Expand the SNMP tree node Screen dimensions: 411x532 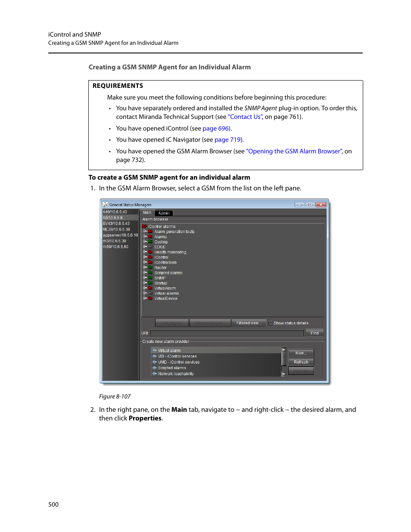click(x=145, y=278)
